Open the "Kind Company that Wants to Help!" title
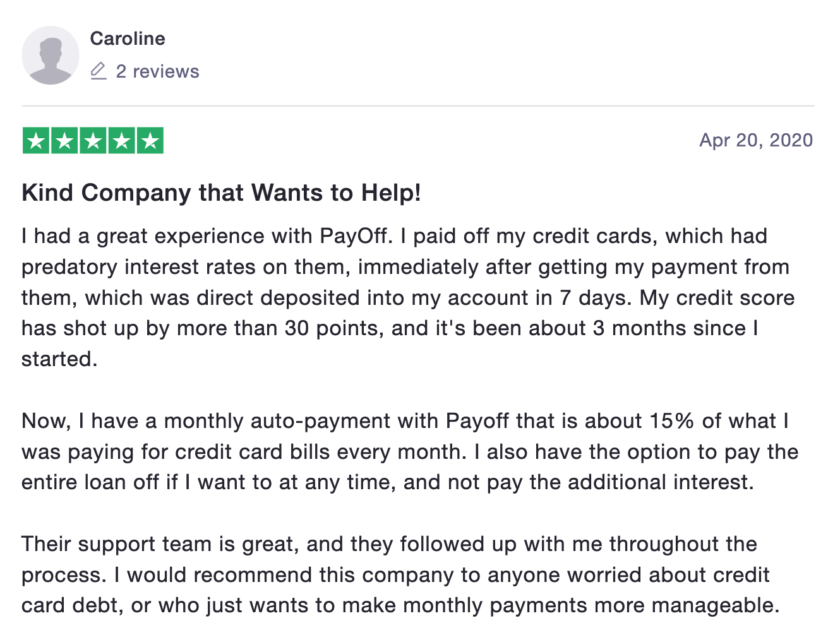Screen dimensions: 840x635 tap(221, 193)
